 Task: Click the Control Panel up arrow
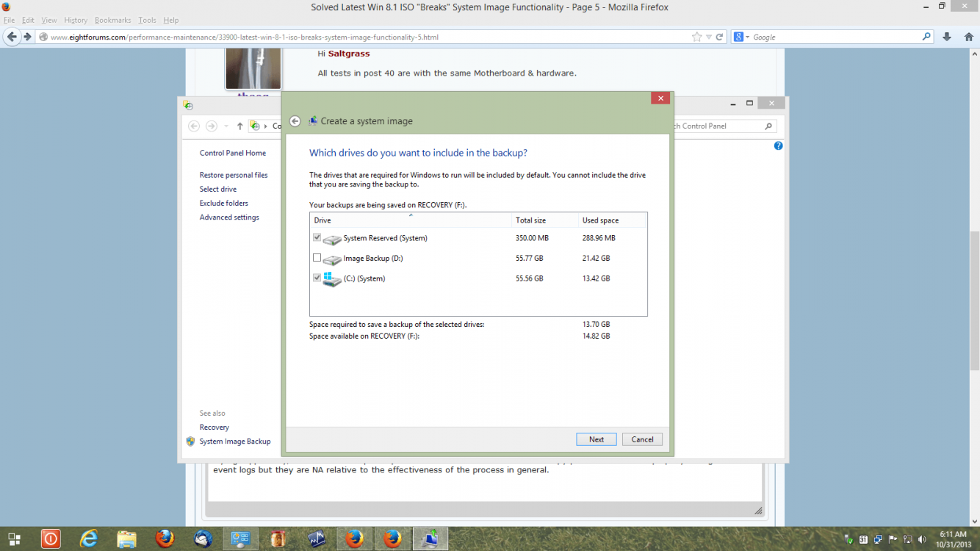239,126
